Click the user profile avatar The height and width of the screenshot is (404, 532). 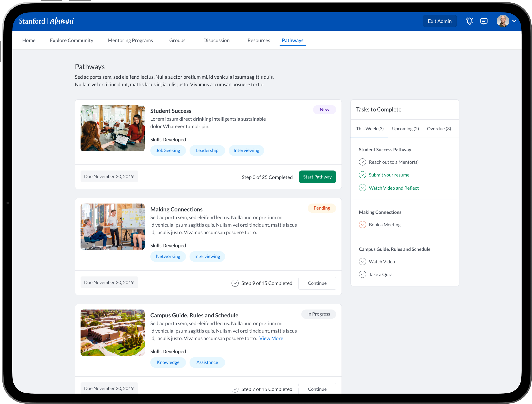pos(503,21)
